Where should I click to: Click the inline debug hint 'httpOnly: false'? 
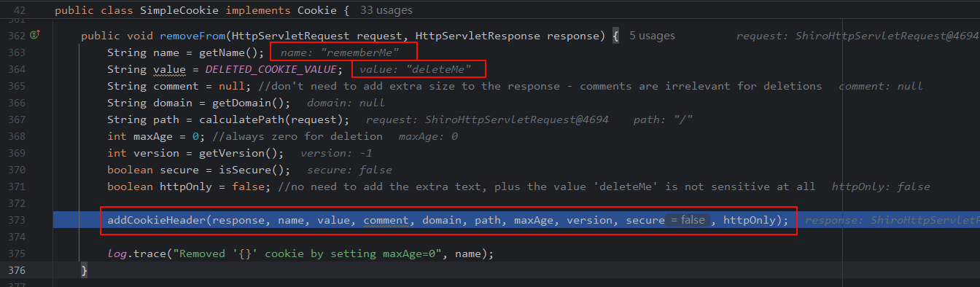pos(881,186)
